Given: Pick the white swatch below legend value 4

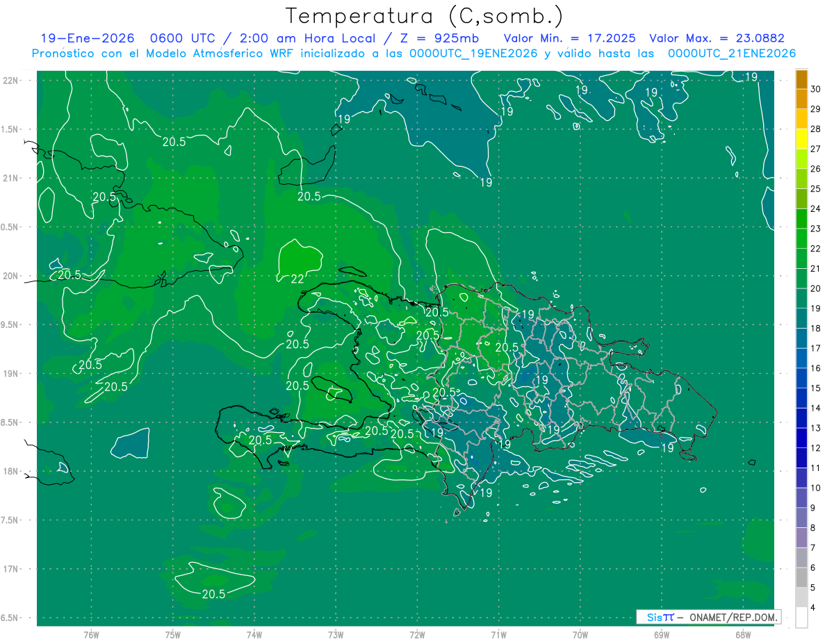Looking at the screenshot, I should pyautogui.click(x=801, y=618).
